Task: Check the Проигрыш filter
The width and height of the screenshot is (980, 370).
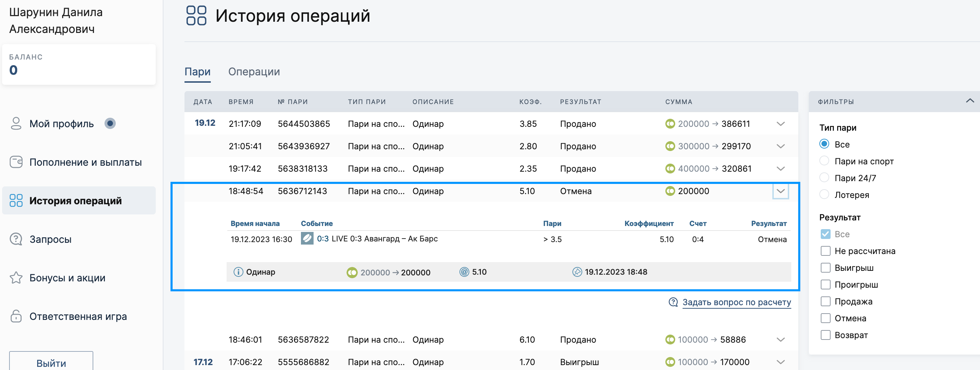Action: pyautogui.click(x=825, y=285)
